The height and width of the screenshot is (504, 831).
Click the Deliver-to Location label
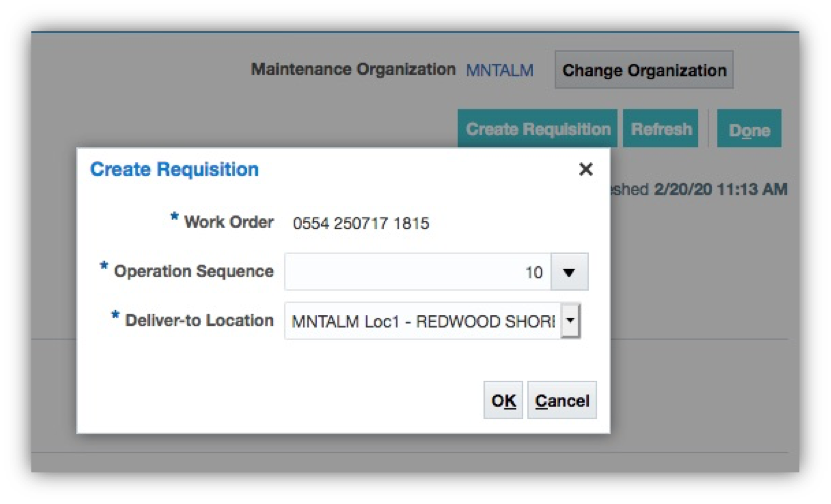199,320
